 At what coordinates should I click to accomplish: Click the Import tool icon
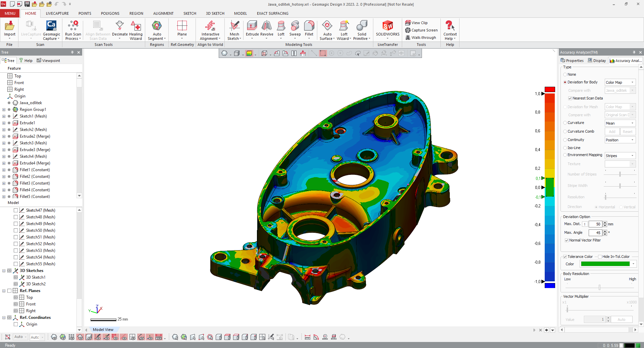(9, 26)
